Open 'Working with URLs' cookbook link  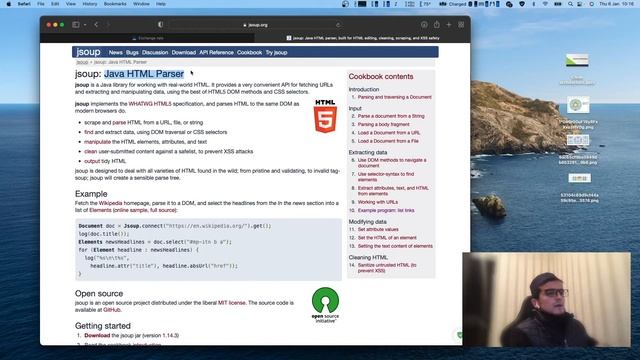coord(378,202)
